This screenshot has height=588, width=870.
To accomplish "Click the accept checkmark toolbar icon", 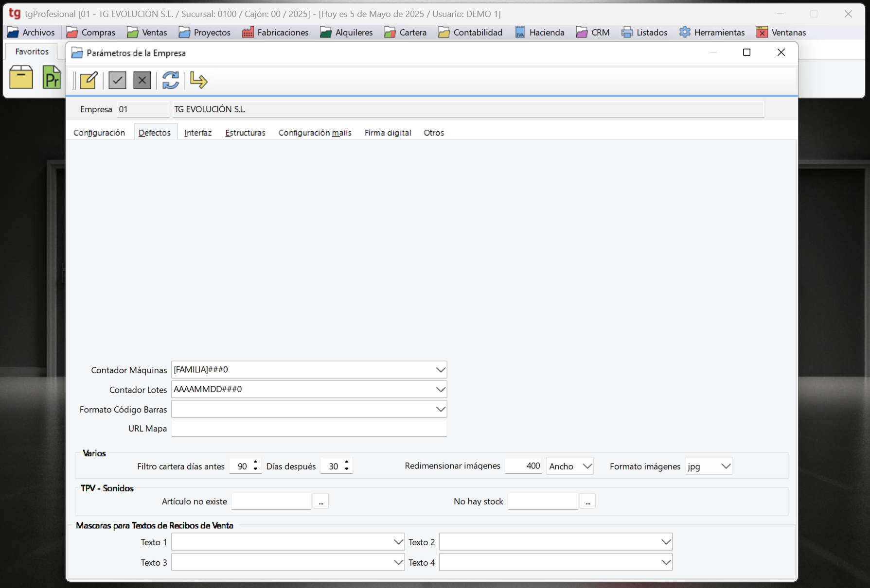I will [117, 80].
